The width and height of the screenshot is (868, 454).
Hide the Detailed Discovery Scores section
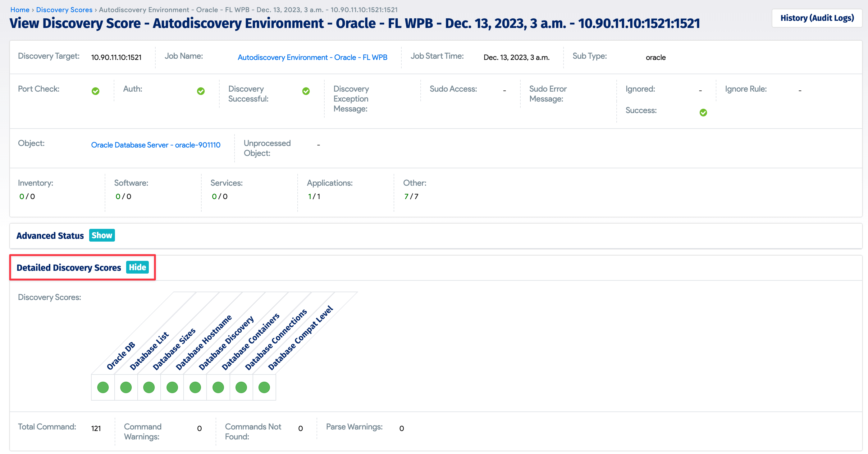[x=138, y=267]
